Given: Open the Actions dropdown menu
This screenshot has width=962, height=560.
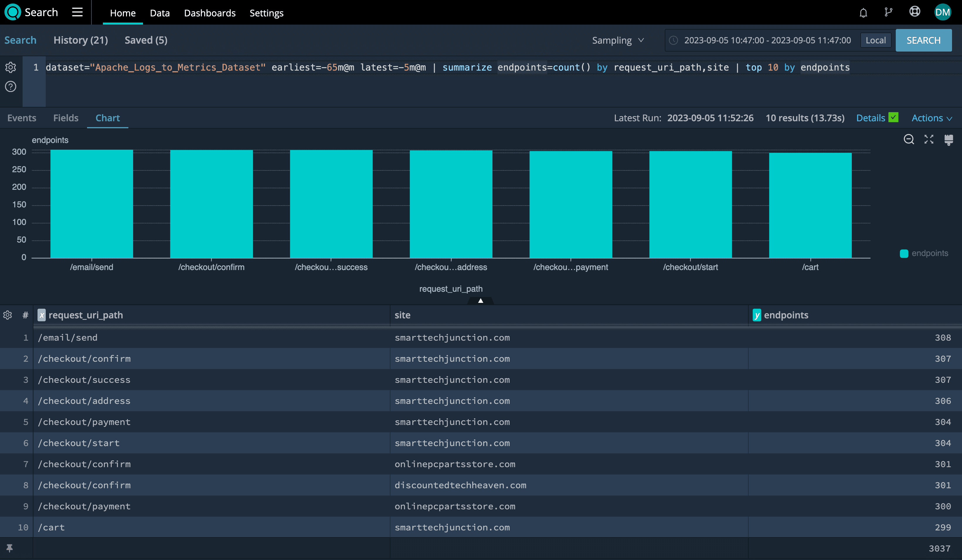Looking at the screenshot, I should pos(932,118).
